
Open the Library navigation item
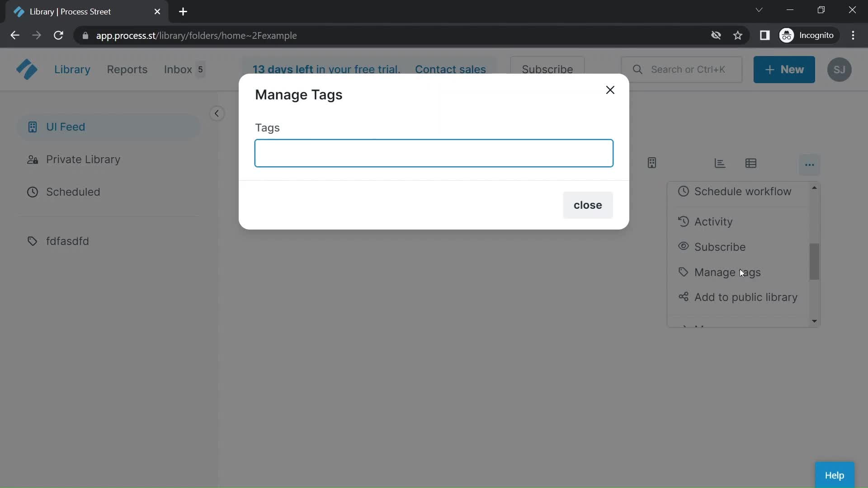pyautogui.click(x=72, y=69)
